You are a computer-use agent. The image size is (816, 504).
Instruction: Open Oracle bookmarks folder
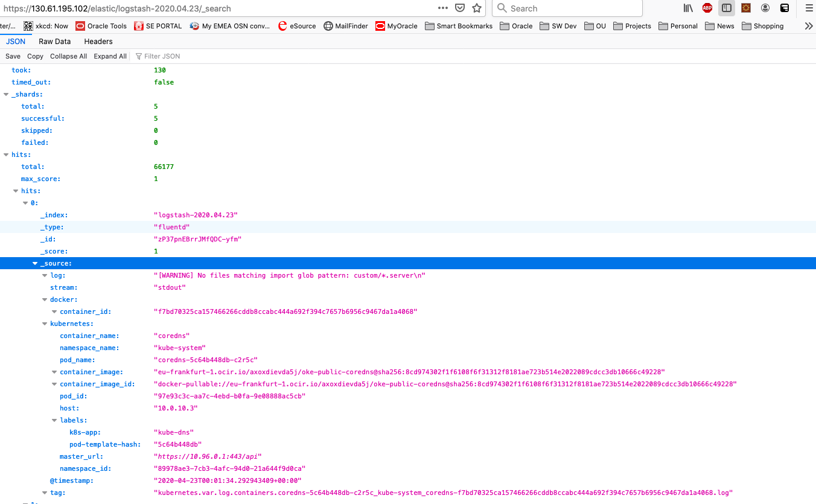point(517,26)
